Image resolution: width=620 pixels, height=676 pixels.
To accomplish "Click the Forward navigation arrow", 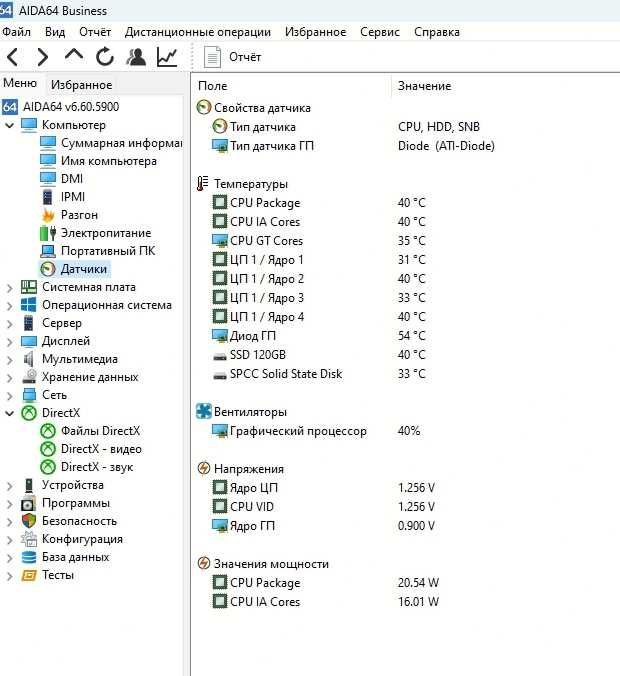I will click(x=42, y=57).
